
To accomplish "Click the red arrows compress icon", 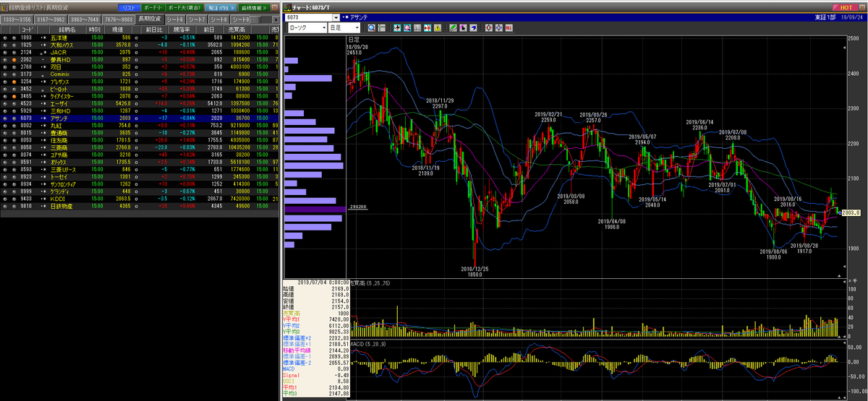I will coord(427,27).
